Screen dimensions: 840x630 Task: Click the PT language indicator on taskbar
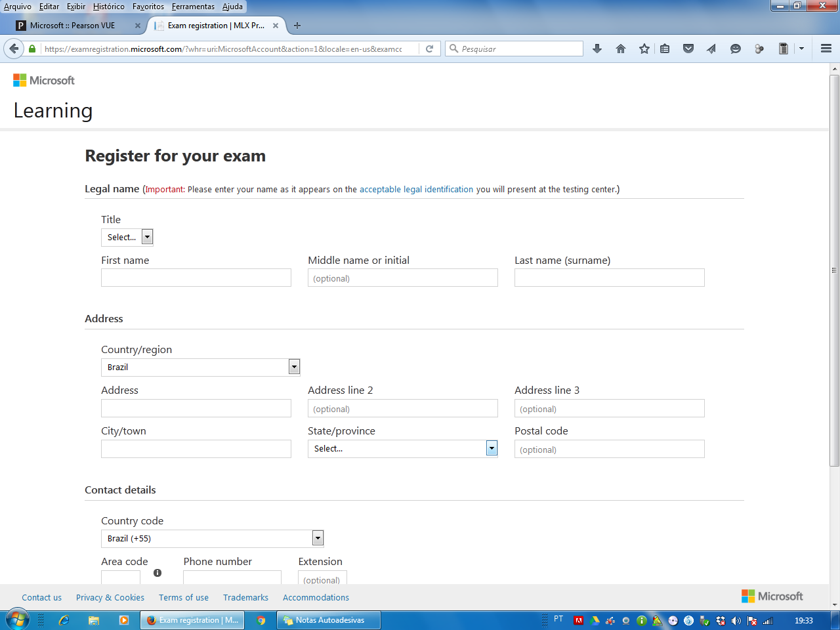pyautogui.click(x=558, y=619)
